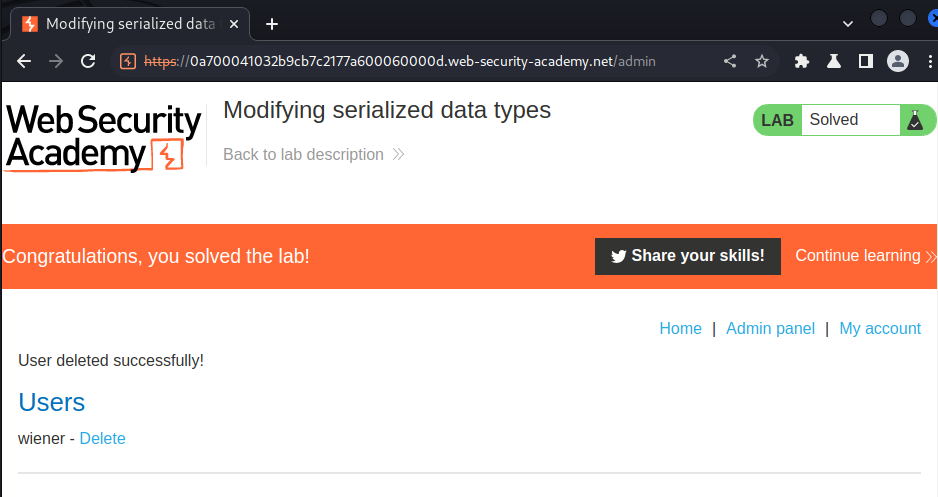
Task: Open the Extensions puzzle icon
Action: point(801,61)
